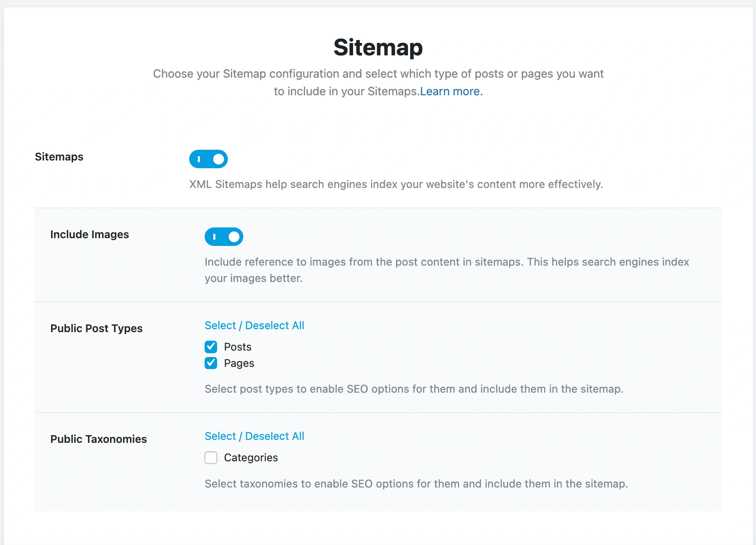Toggle the Sitemaps switch off
756x545 pixels.
pos(208,159)
